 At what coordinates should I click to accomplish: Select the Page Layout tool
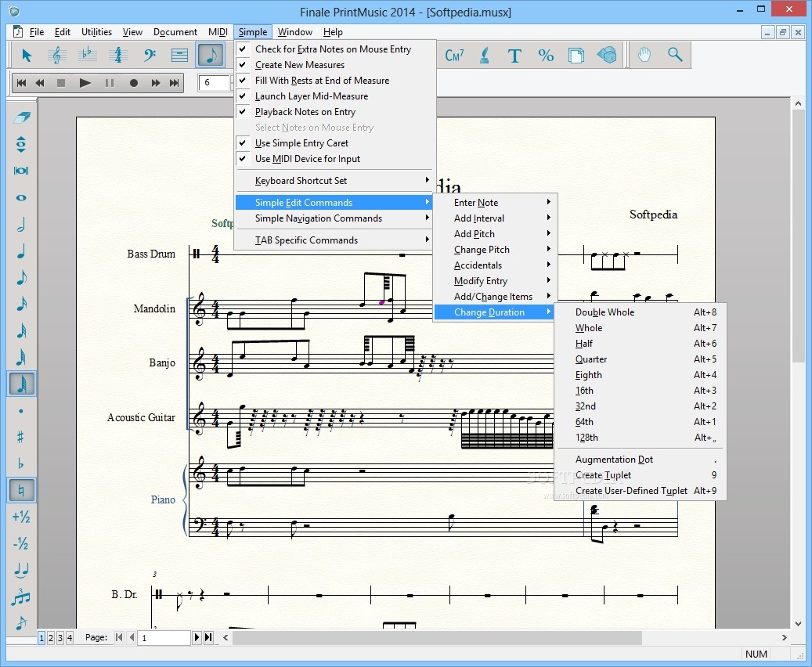coord(576,55)
